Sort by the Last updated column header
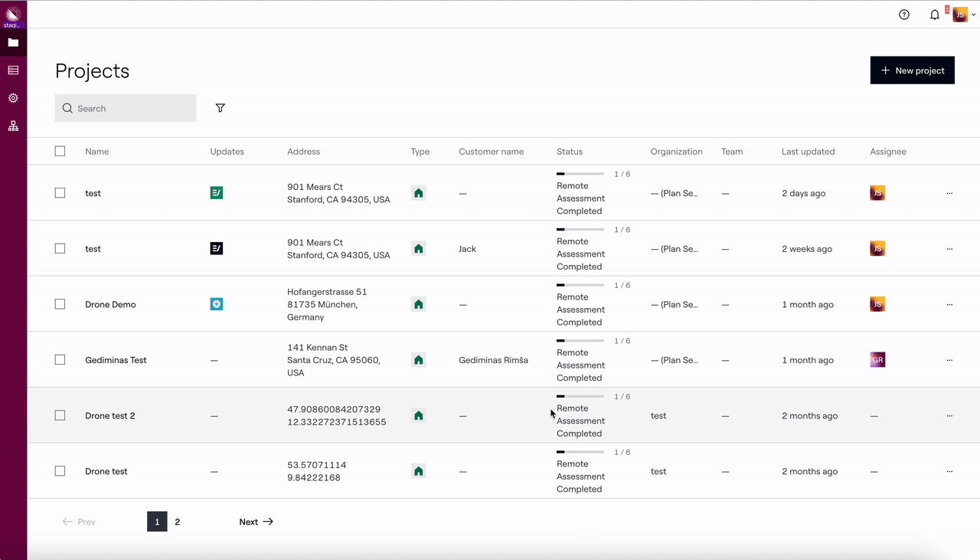980x560 pixels. 808,152
